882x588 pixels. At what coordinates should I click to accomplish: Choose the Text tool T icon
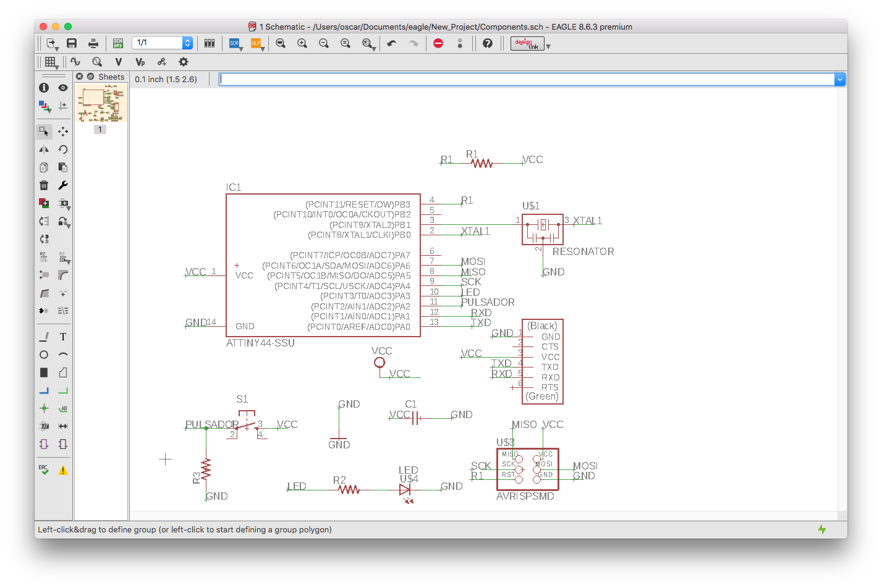point(63,337)
